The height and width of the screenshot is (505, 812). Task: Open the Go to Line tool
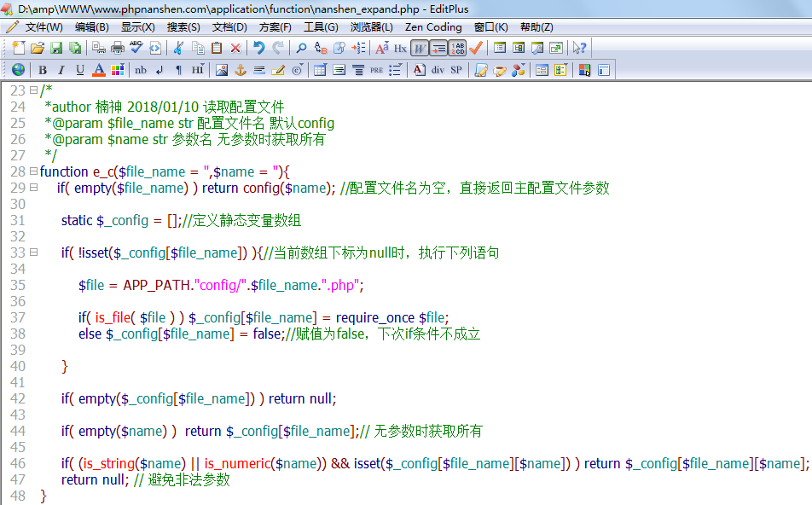(x=358, y=48)
